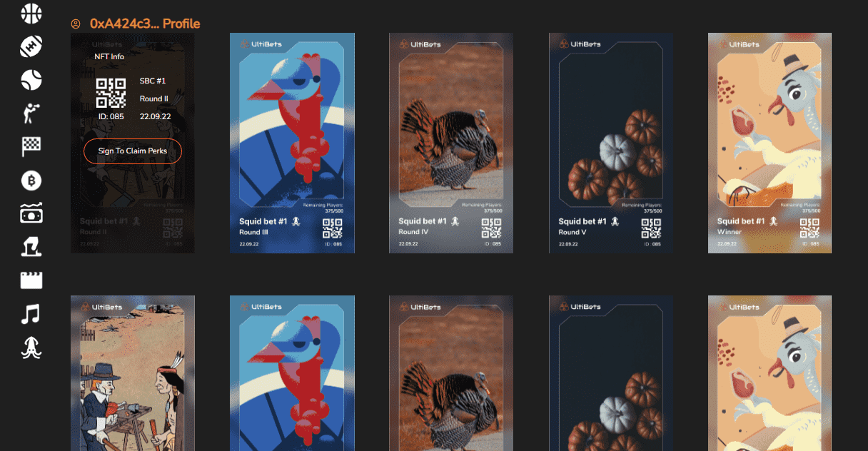Open the Winner cartoon turkey card

[769, 143]
